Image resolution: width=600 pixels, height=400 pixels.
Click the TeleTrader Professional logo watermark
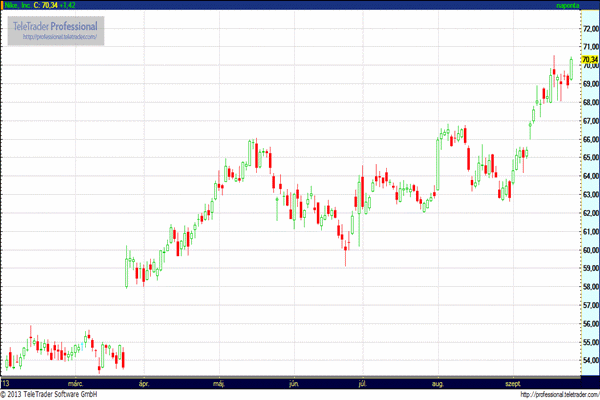coord(55,24)
